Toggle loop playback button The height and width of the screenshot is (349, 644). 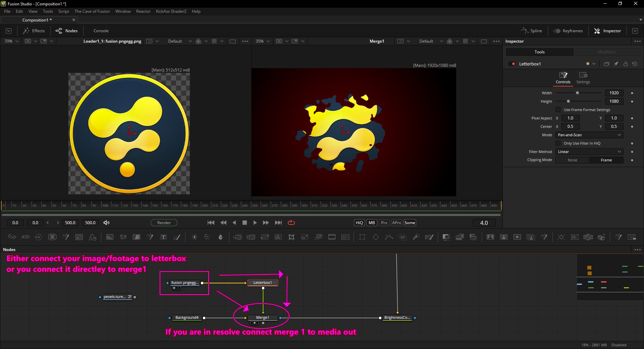[291, 223]
